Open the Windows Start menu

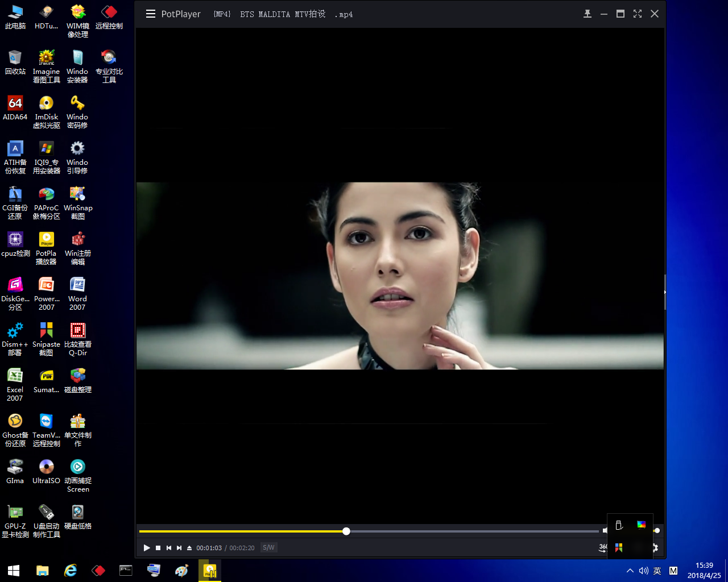(14, 571)
